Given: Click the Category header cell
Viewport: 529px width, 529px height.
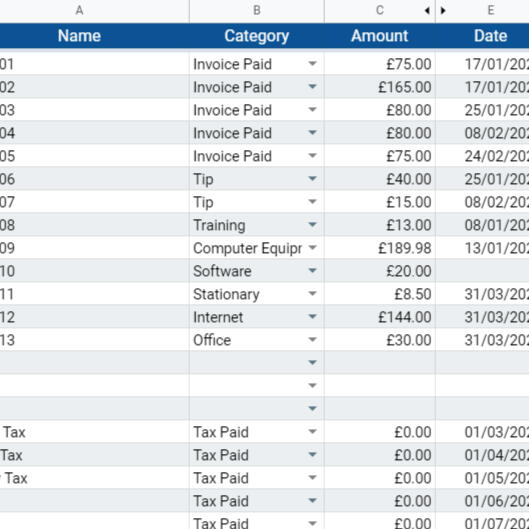Looking at the screenshot, I should 257,36.
